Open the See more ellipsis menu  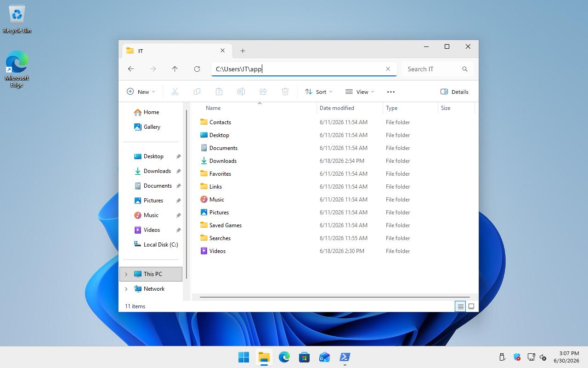(391, 92)
